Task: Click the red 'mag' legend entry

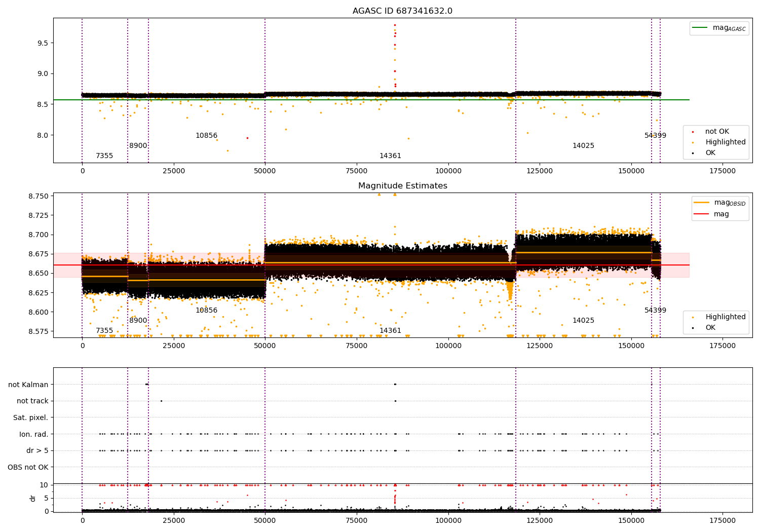Action: click(x=712, y=214)
